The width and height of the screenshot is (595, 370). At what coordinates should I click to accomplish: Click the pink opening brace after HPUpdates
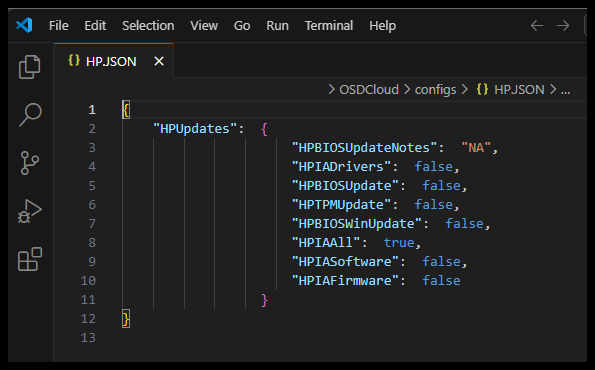[x=264, y=129]
